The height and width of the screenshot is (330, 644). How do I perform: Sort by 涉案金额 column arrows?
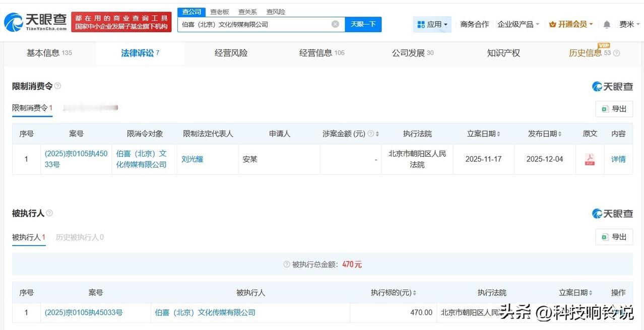coord(377,134)
